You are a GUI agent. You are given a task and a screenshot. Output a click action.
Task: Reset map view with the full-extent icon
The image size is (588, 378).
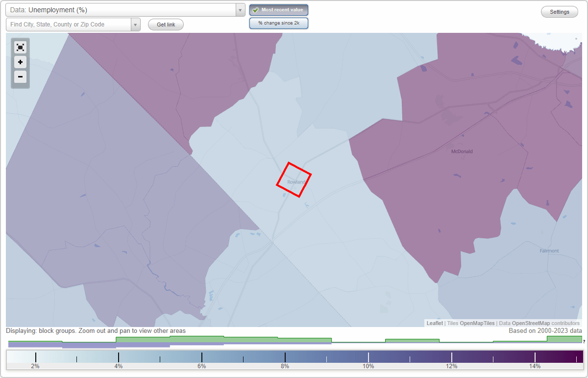coord(20,47)
